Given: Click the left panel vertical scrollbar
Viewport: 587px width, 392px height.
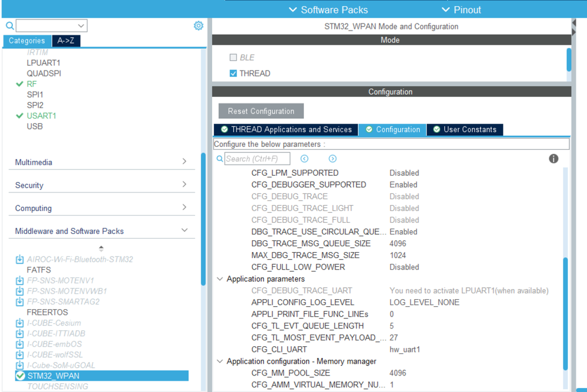Looking at the screenshot, I should [x=203, y=219].
